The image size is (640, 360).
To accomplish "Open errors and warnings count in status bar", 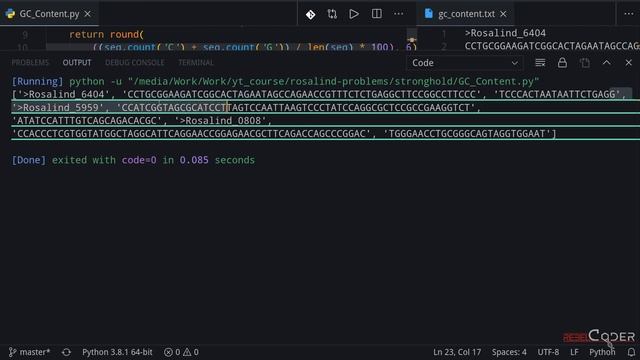I will click(181, 352).
